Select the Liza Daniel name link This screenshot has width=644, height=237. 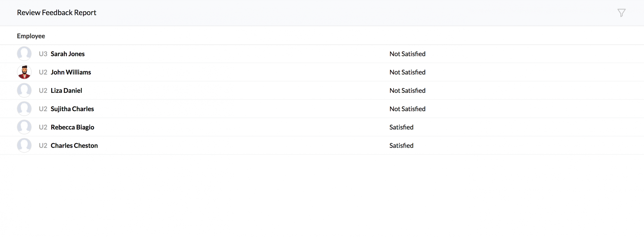66,91
